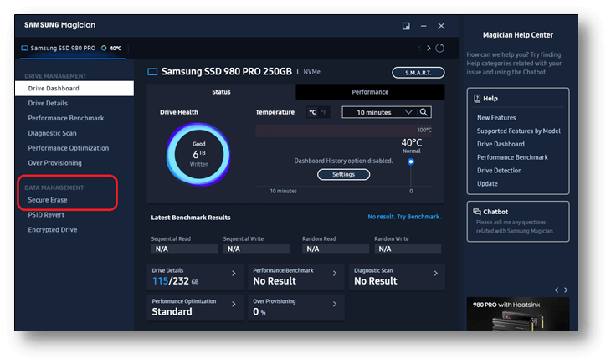Screen dimensions: 611x364
Task: Switch temperature unit to Celsius
Action: [312, 112]
